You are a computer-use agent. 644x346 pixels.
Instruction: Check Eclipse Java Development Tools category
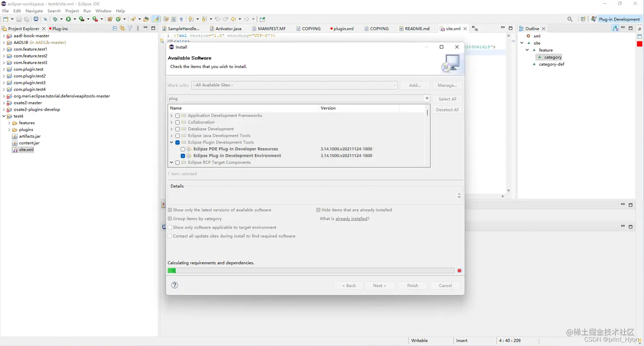178,136
